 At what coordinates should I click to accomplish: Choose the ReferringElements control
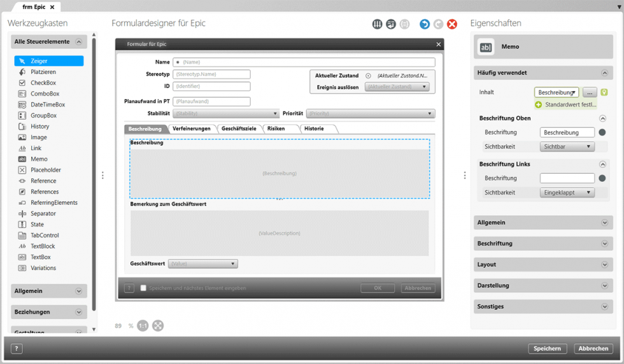tap(53, 202)
